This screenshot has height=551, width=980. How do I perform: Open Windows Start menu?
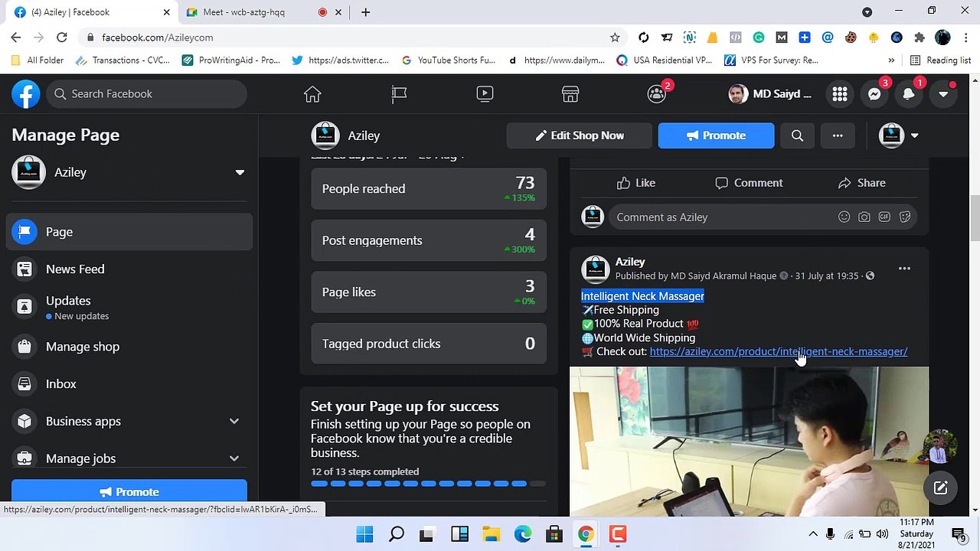coord(364,534)
